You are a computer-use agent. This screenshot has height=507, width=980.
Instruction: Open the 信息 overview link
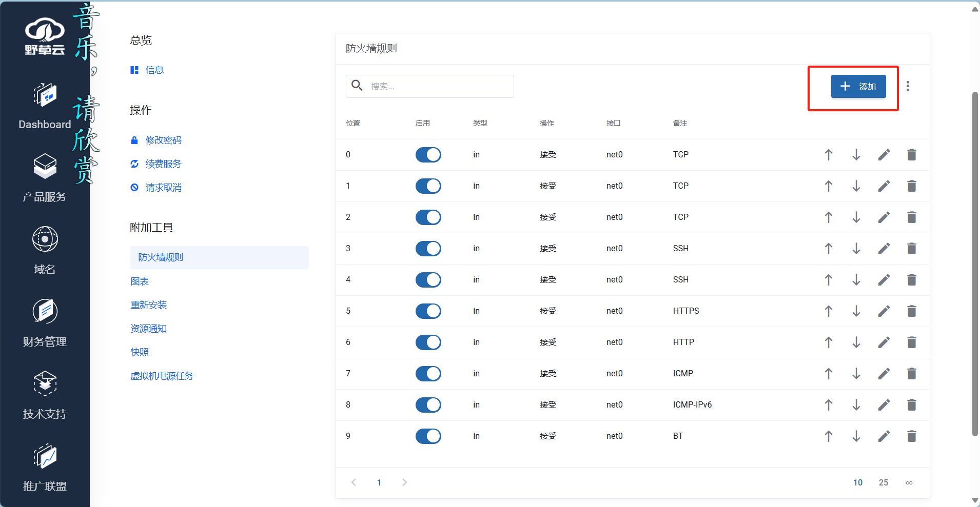[x=154, y=70]
